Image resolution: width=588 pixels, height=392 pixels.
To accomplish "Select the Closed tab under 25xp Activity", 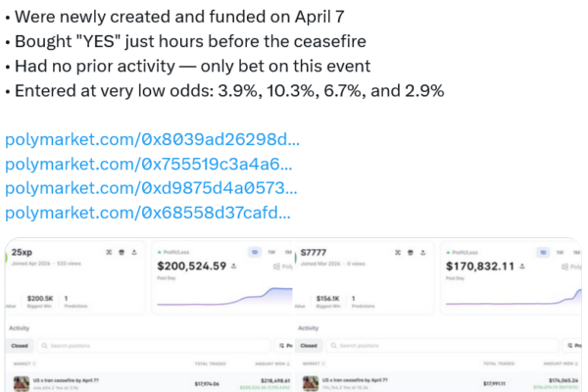I will click(x=20, y=346).
